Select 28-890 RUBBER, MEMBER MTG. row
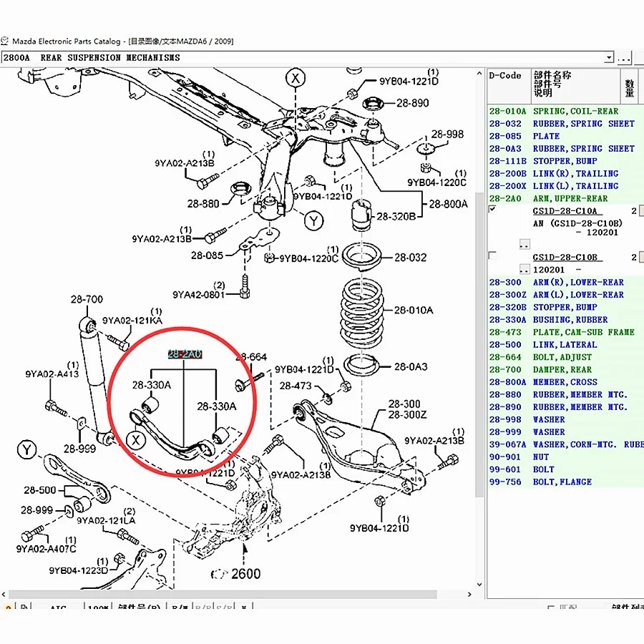Viewport: 644px width, 644px height. [x=565, y=407]
